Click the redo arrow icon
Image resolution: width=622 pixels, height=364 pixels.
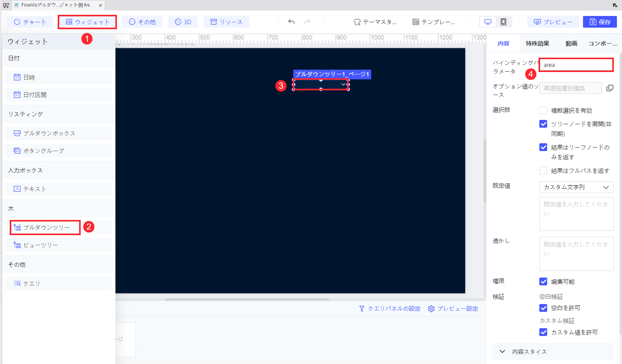[307, 22]
